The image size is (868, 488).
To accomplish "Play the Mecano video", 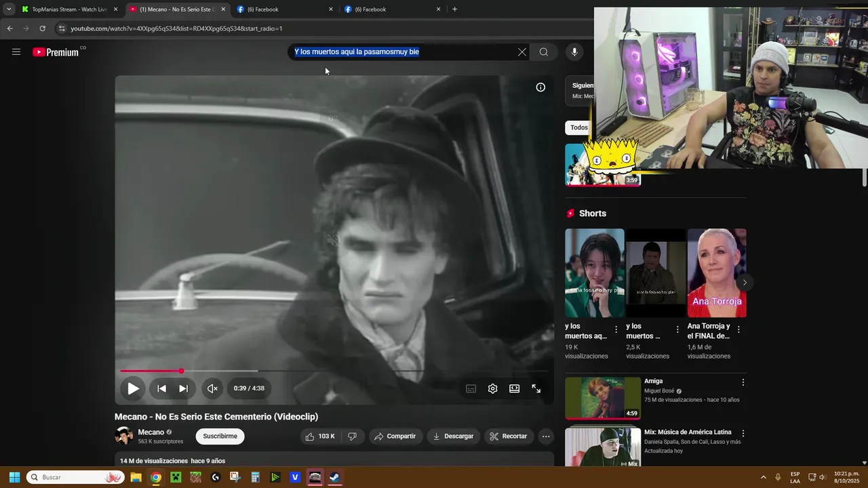I will (133, 388).
